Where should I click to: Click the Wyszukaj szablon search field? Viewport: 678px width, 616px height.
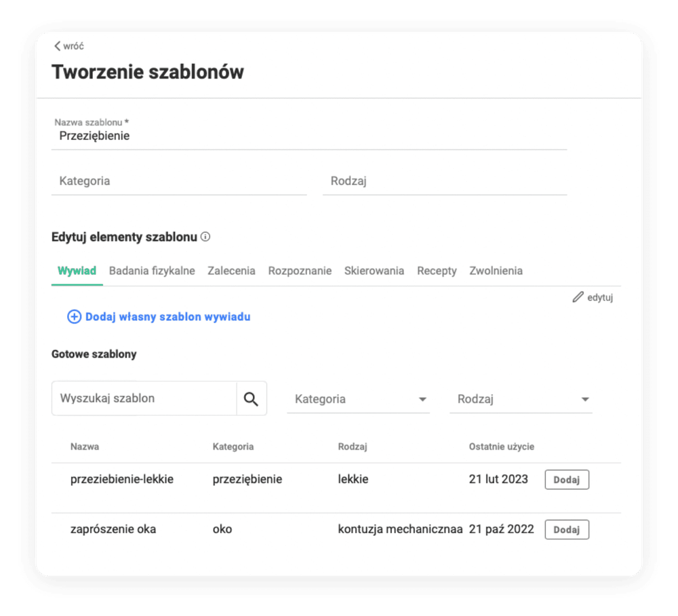pyautogui.click(x=144, y=398)
